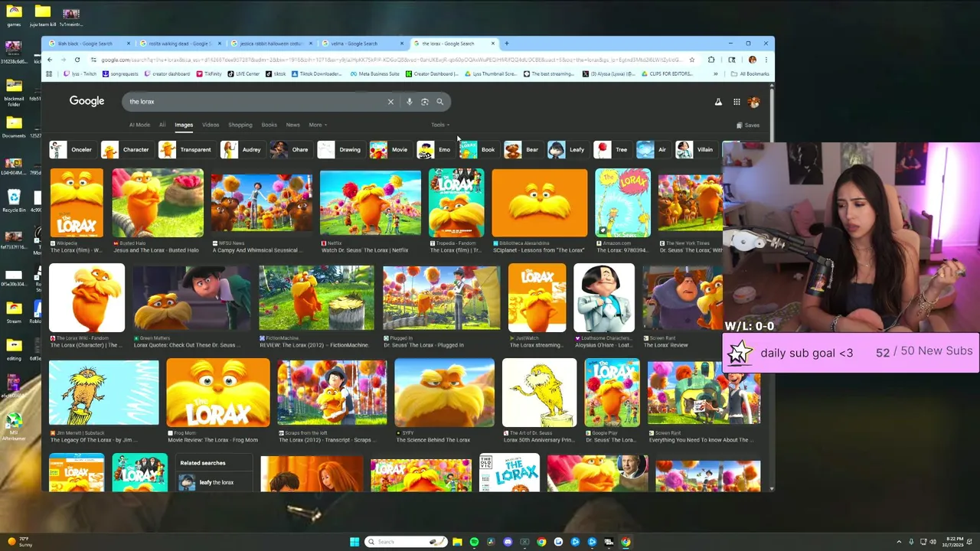This screenshot has height=551, width=980.
Task: Open the lyss - Twitch bookmark
Action: (x=80, y=74)
